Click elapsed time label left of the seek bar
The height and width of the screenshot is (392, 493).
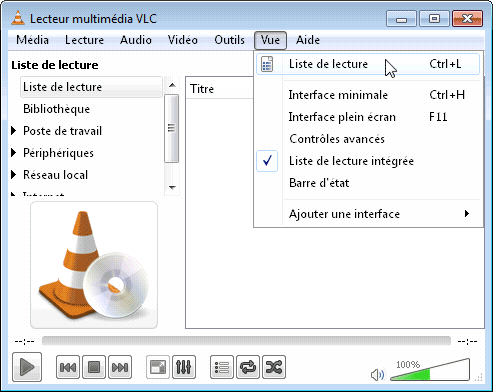pos(24,341)
